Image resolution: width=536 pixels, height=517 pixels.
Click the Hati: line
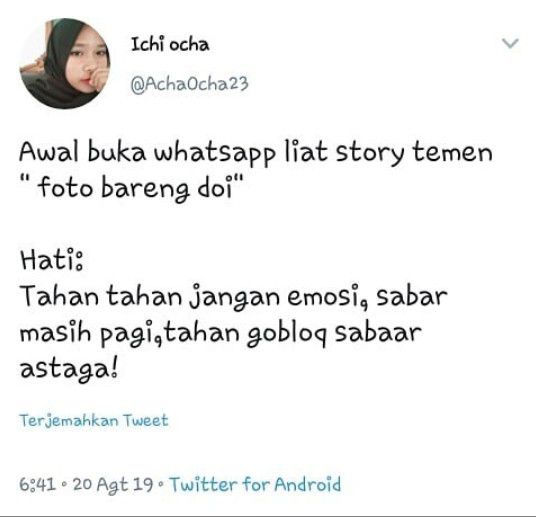pyautogui.click(x=51, y=260)
